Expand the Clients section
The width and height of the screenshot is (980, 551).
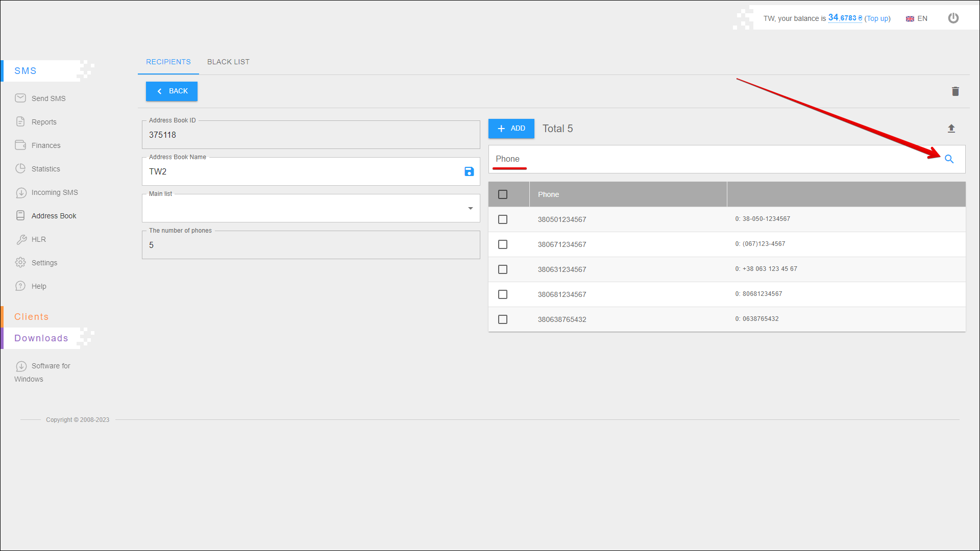[x=32, y=317]
